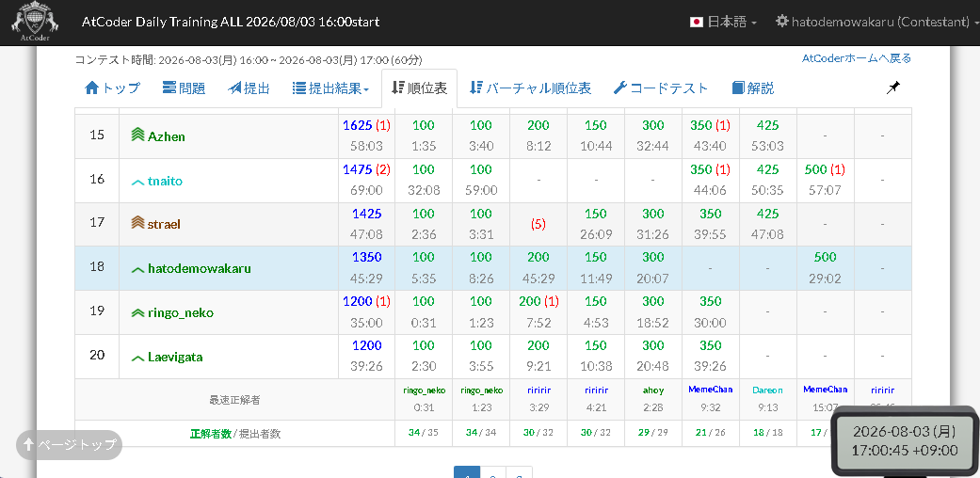
Task: Click hatodemowakaru's 500 score at 29:02
Action: click(x=825, y=258)
